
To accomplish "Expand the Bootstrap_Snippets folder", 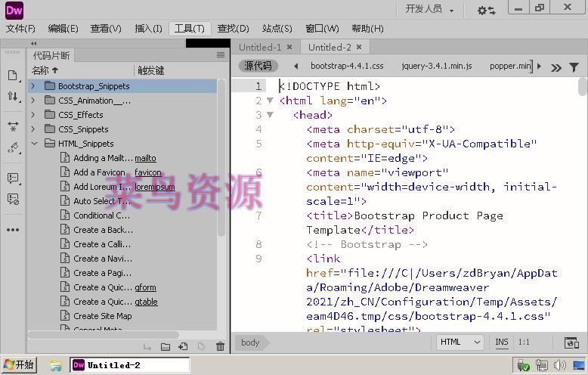I will 33,86.
